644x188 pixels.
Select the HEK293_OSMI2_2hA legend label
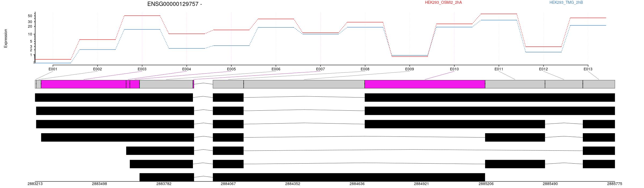[443, 2]
